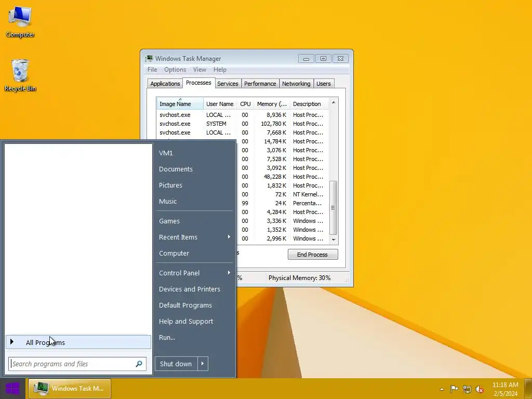Select the process using 14,784 K memory

click(x=282, y=141)
